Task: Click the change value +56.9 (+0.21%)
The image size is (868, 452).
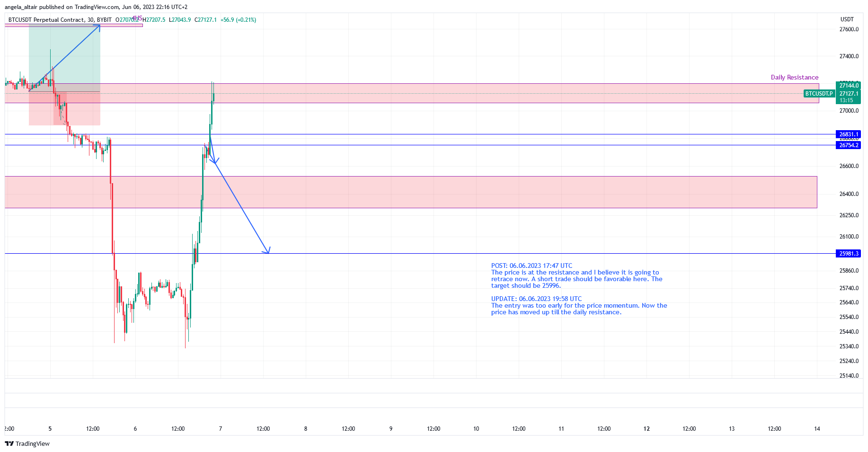Action: (x=238, y=20)
